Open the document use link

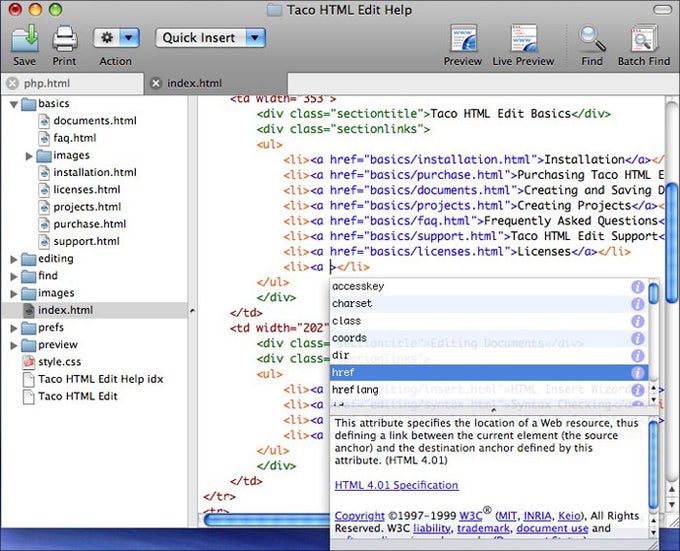(x=552, y=528)
